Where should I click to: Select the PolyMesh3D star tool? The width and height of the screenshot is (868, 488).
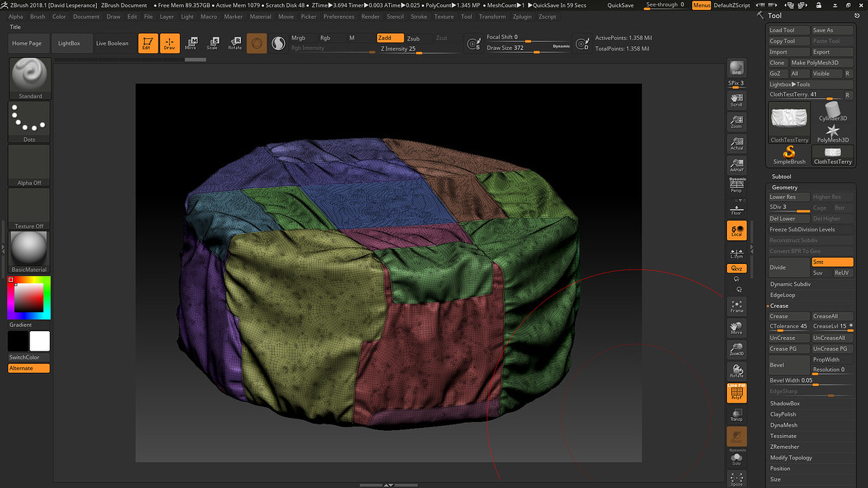click(x=833, y=133)
